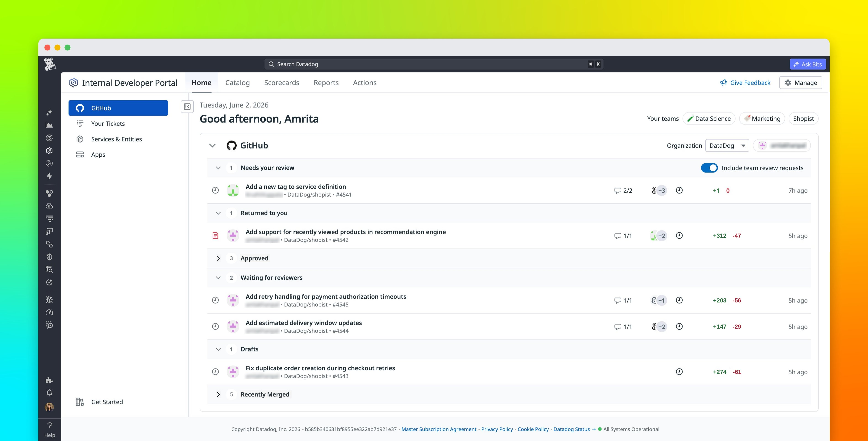Open Help at bottom of rail
Screen dimensions: 868x441
click(50, 430)
